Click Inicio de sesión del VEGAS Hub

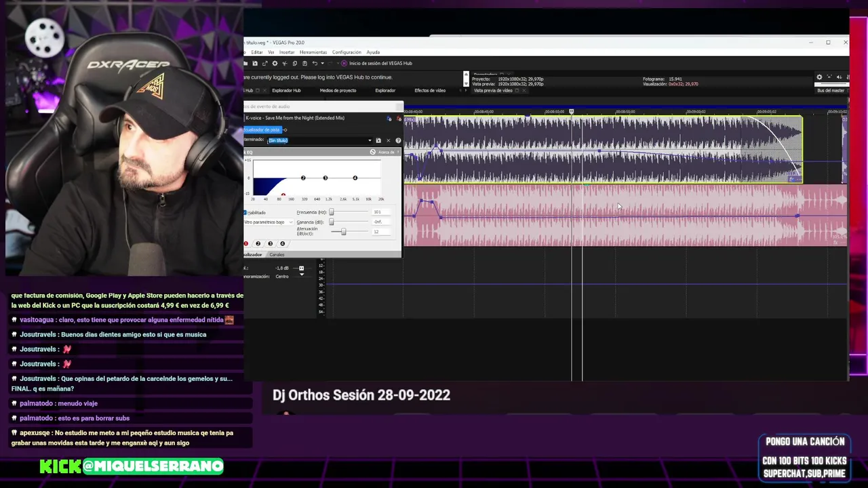[x=380, y=63]
